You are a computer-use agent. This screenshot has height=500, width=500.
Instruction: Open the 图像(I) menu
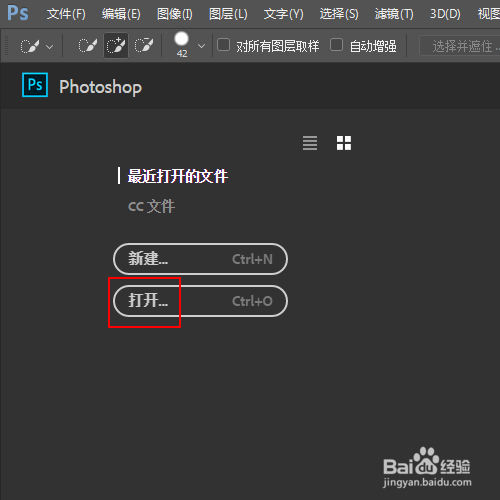tap(175, 14)
